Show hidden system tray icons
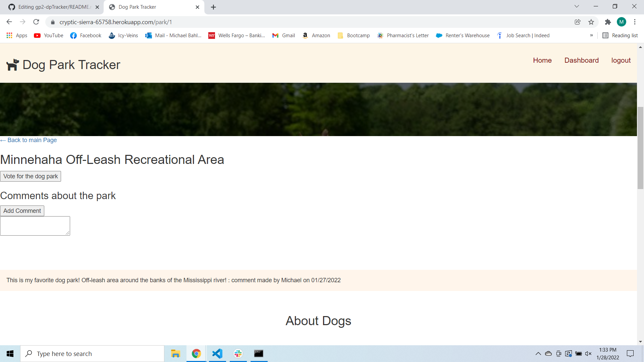 click(x=538, y=354)
